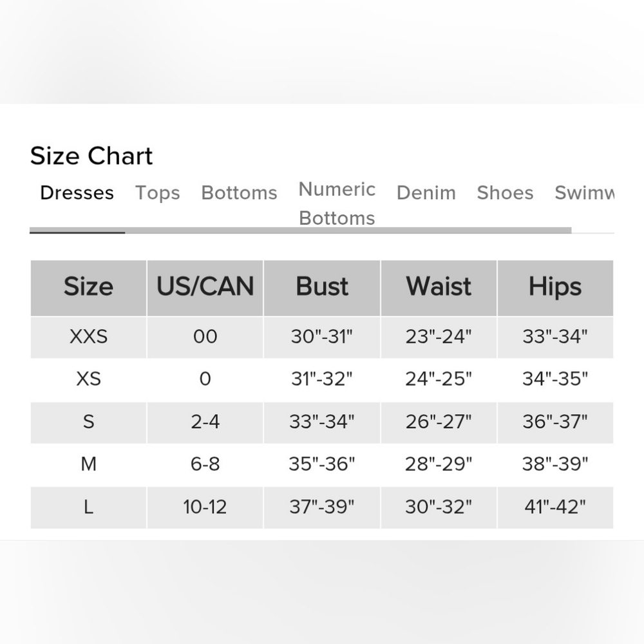Click the S size row label
Image resolution: width=644 pixels, height=644 pixels.
pos(88,422)
